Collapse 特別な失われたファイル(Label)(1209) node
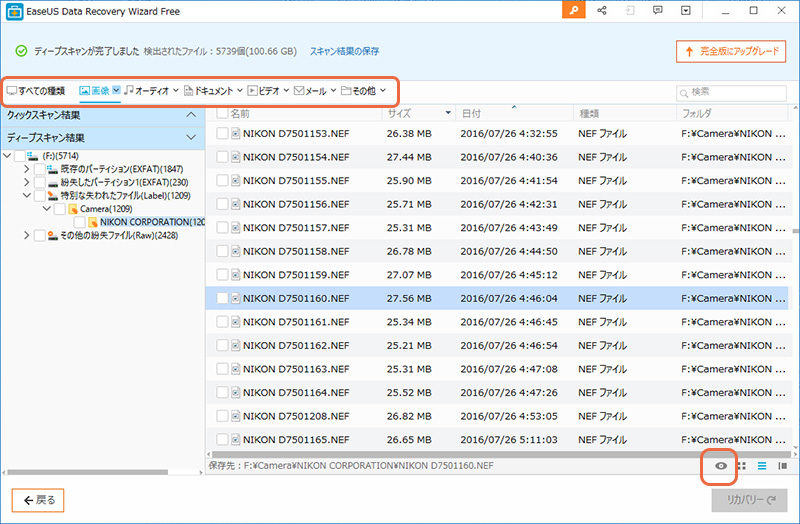 (27, 195)
